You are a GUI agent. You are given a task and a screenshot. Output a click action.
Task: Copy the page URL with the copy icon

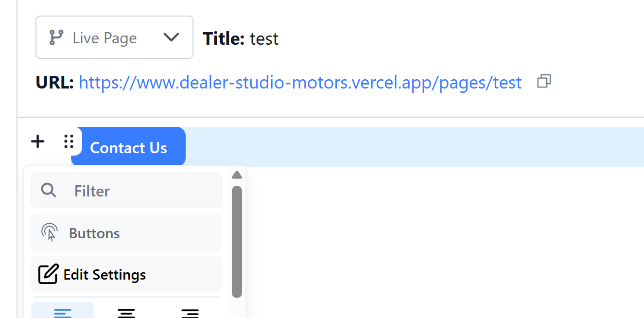click(x=544, y=82)
